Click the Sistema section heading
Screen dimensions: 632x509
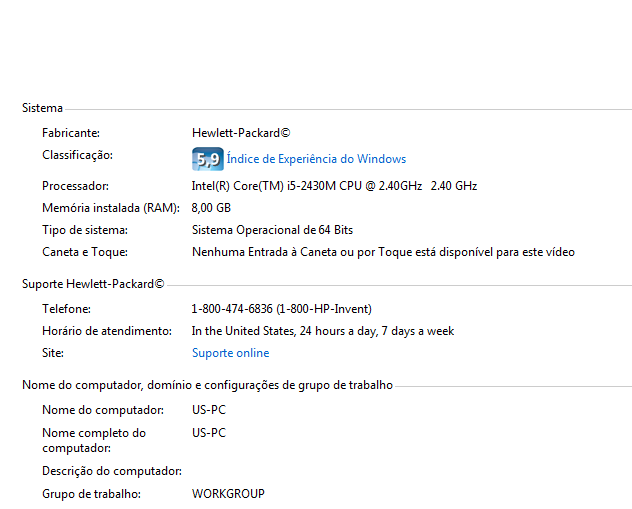42,108
